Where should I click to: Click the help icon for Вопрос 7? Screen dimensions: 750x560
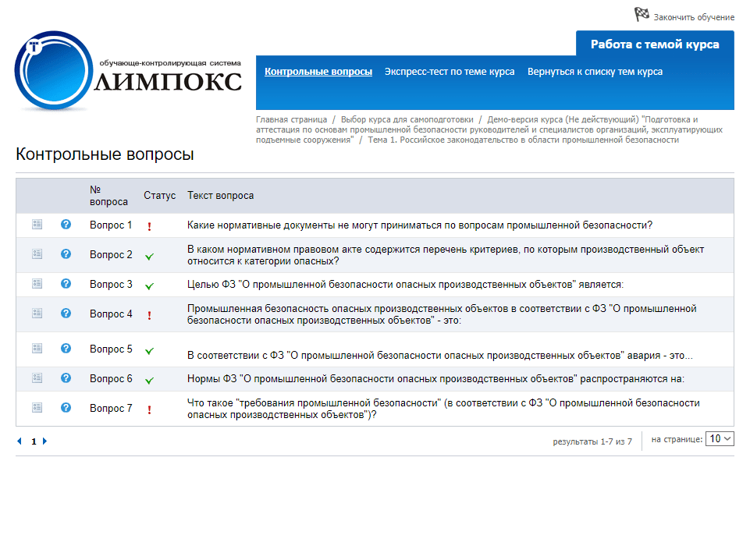click(66, 408)
